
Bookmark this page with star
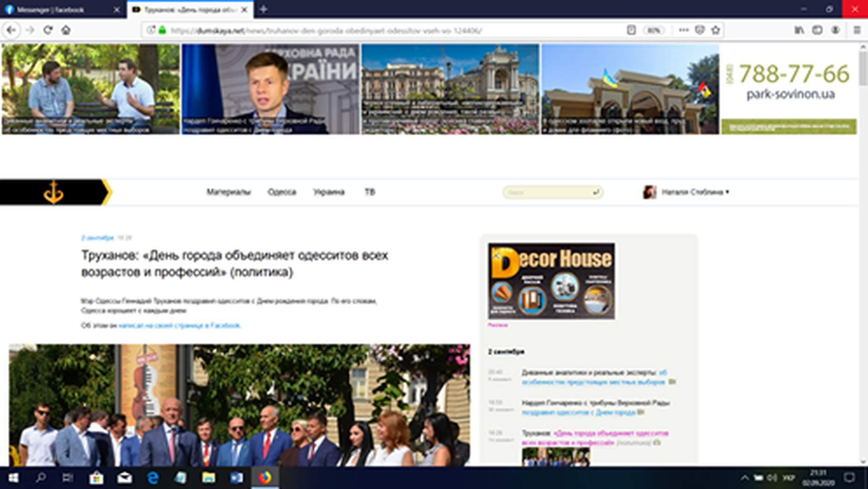point(715,30)
